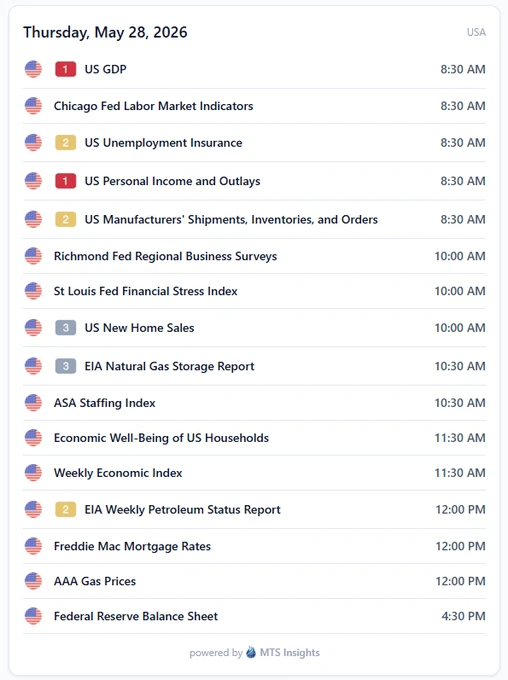Click the 10:00 AM time for US New Home Sales
This screenshot has height=680, width=508.
(x=460, y=328)
